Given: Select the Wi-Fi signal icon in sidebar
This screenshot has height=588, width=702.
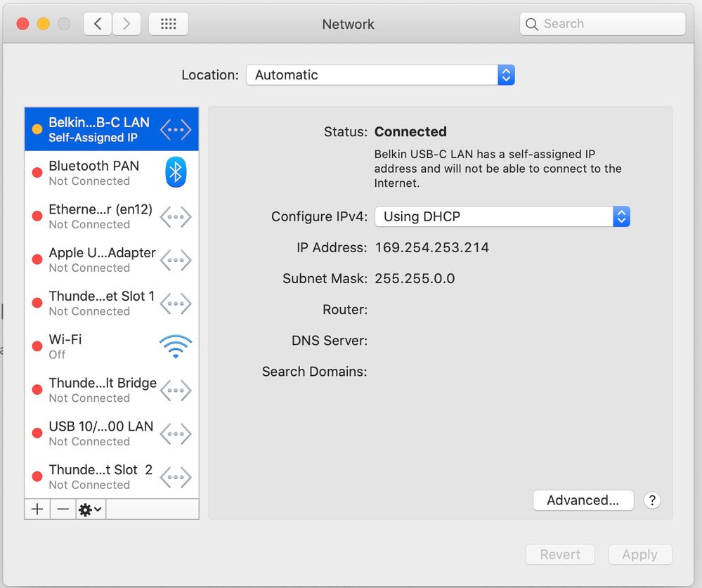Looking at the screenshot, I should click(x=175, y=346).
